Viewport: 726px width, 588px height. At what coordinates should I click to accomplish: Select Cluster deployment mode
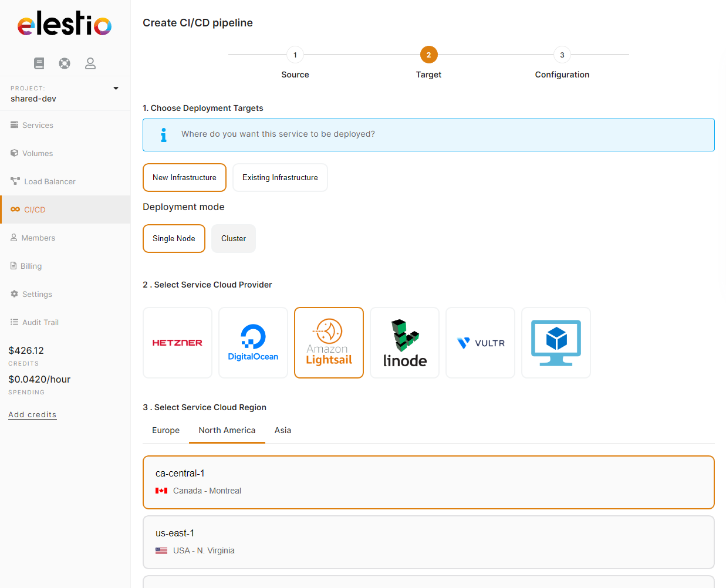(x=233, y=238)
